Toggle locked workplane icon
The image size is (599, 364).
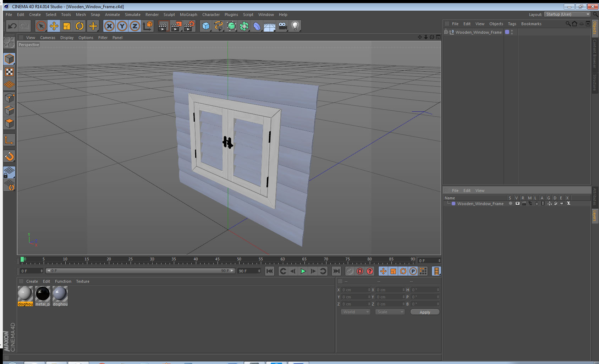point(10,172)
